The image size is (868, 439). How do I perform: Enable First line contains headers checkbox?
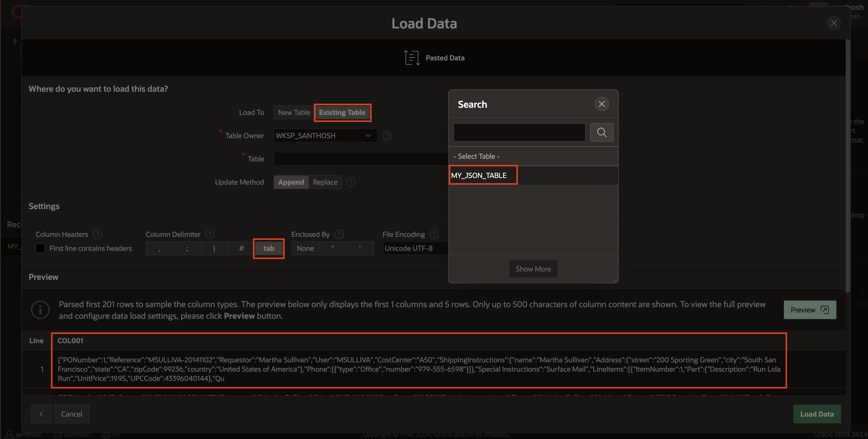point(40,248)
